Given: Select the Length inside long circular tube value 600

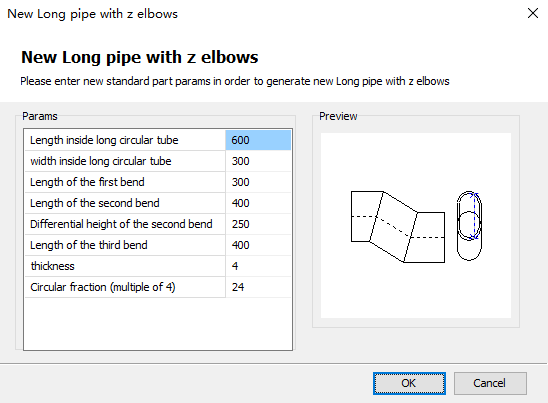Looking at the screenshot, I should point(258,140).
